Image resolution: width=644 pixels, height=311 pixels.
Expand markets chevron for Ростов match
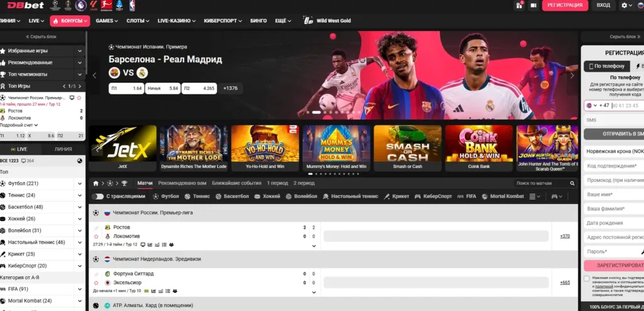[x=314, y=246]
